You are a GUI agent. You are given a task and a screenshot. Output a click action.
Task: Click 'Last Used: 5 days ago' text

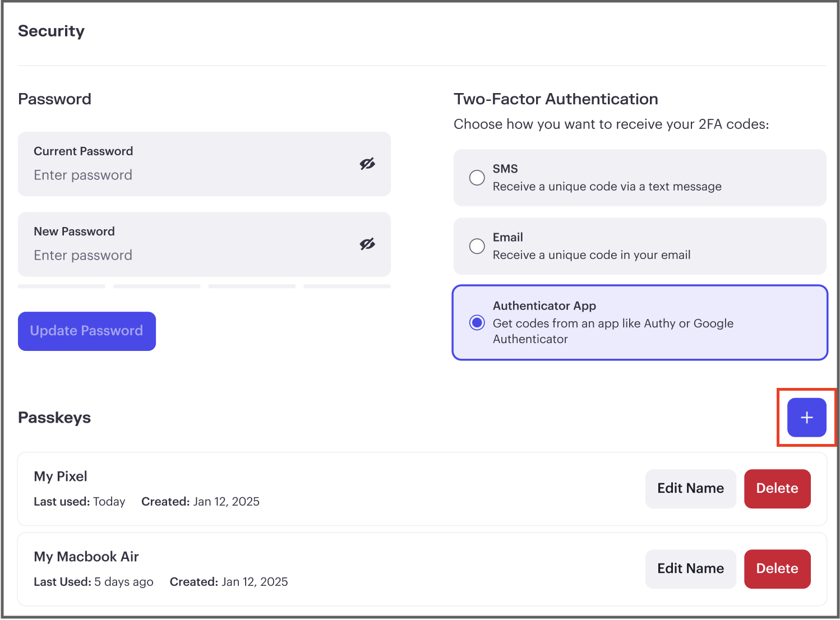(x=94, y=582)
